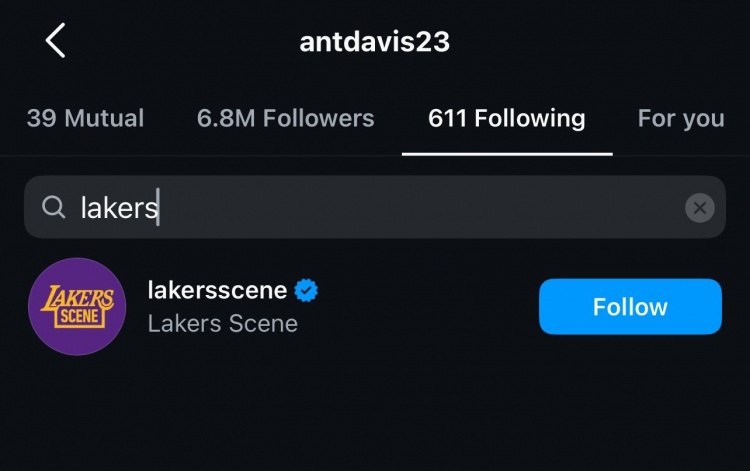Switch to the 39 Mutual tab
Screen dimensions: 750x471
click(x=85, y=118)
